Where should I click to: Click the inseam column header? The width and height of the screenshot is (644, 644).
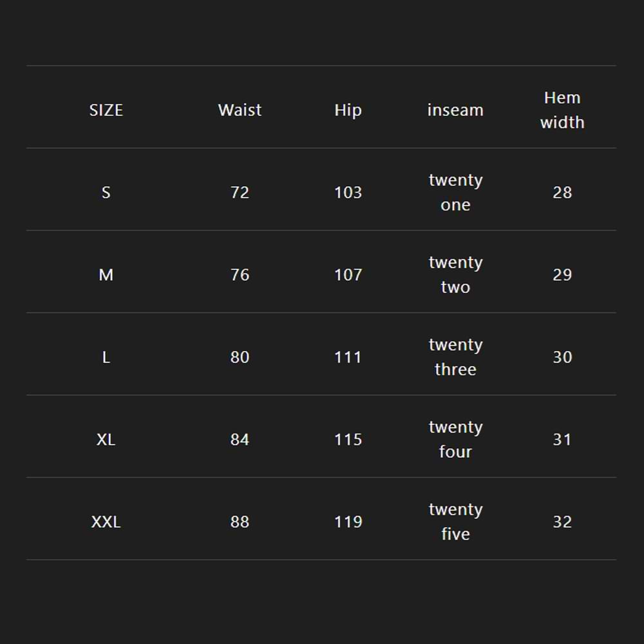point(455,110)
